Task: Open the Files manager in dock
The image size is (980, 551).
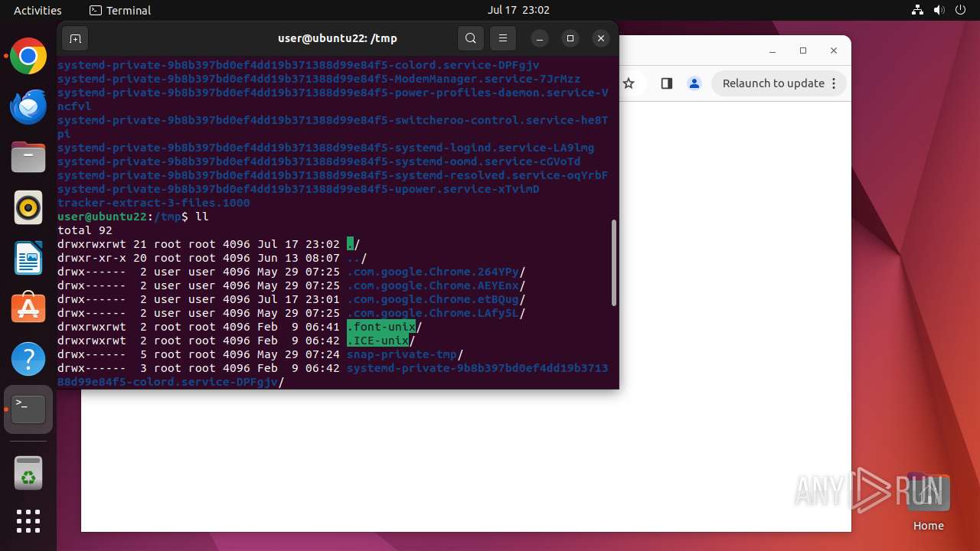Action: tap(28, 158)
